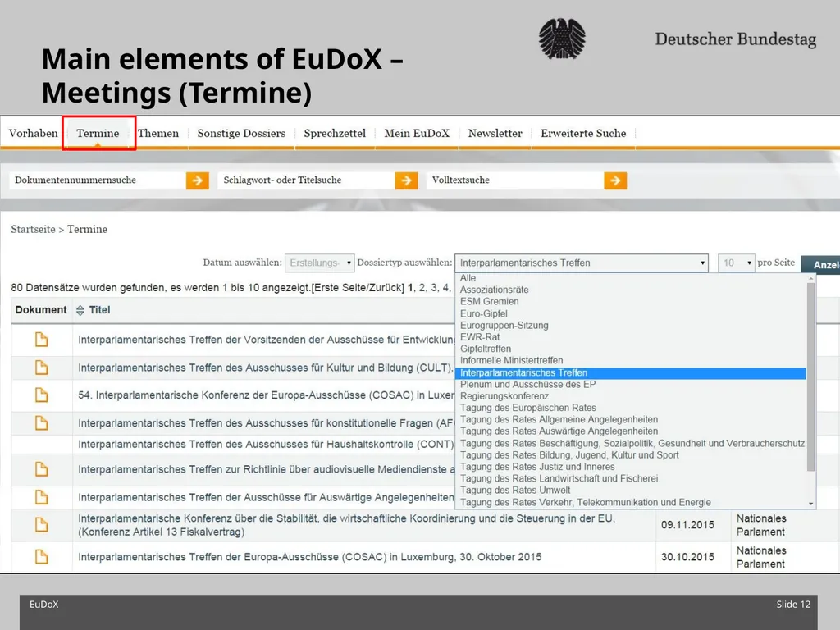Open document icon for Auswärtige Angelegenheiten row
840x630 pixels.
click(x=41, y=496)
